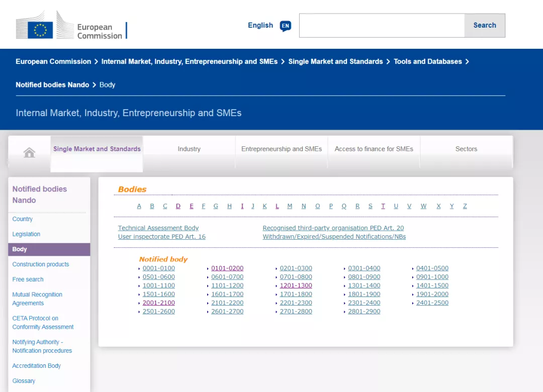Open notified body range 0601-0700
This screenshot has width=543, height=392.
[227, 277]
